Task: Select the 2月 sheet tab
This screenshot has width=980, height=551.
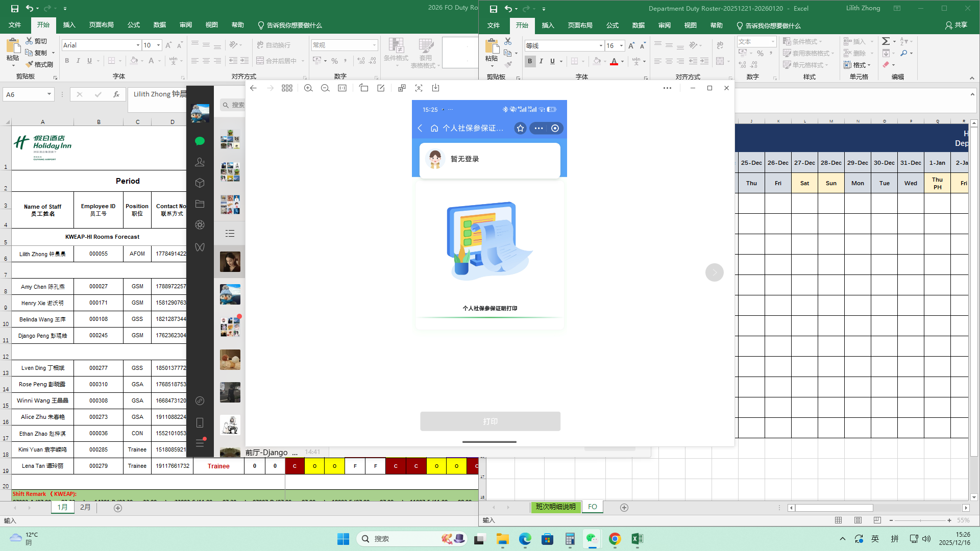Action: pos(85,508)
